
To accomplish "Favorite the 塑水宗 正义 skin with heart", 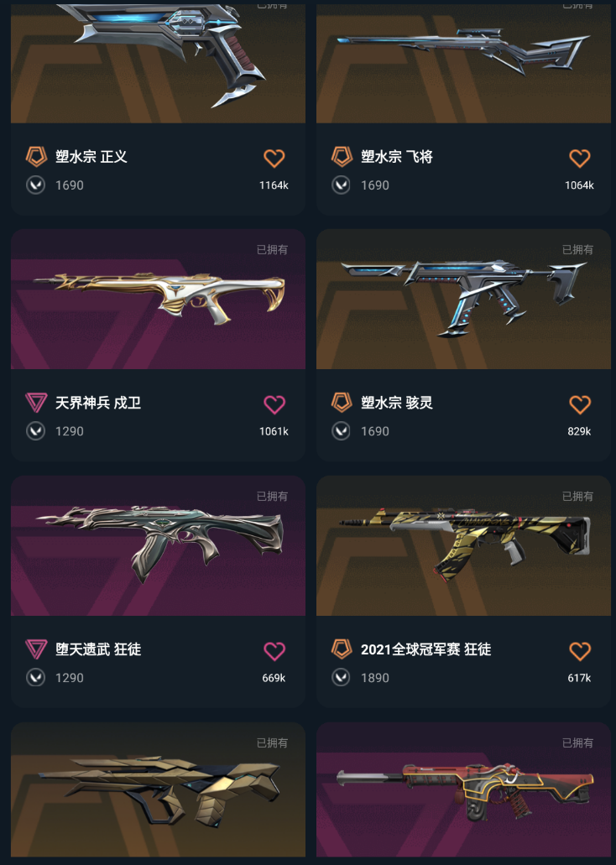I will tap(274, 159).
